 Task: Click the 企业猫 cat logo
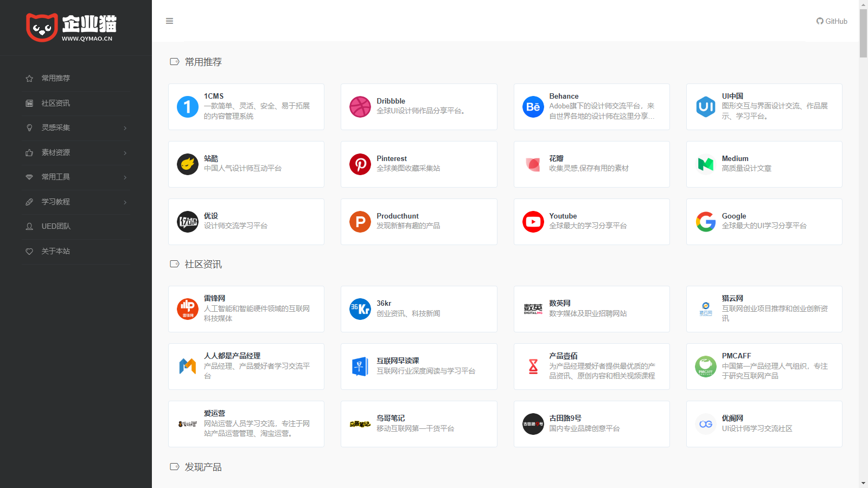coord(72,28)
